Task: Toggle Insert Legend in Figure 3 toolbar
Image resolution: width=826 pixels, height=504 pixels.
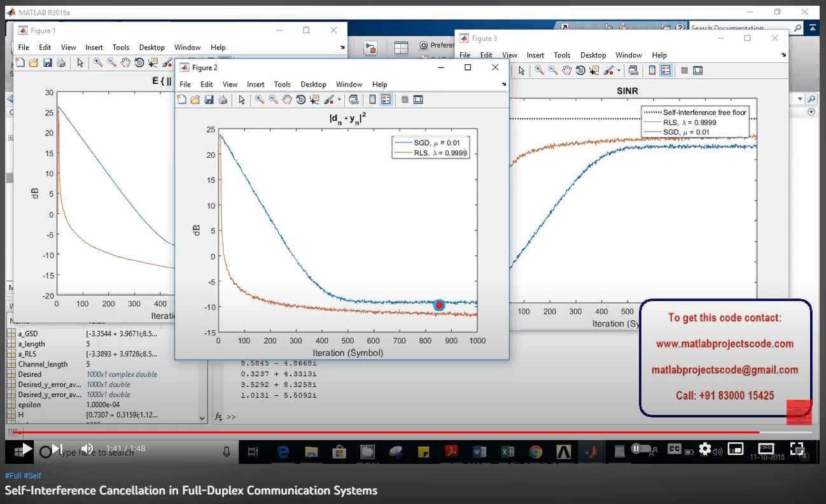Action: tap(666, 71)
